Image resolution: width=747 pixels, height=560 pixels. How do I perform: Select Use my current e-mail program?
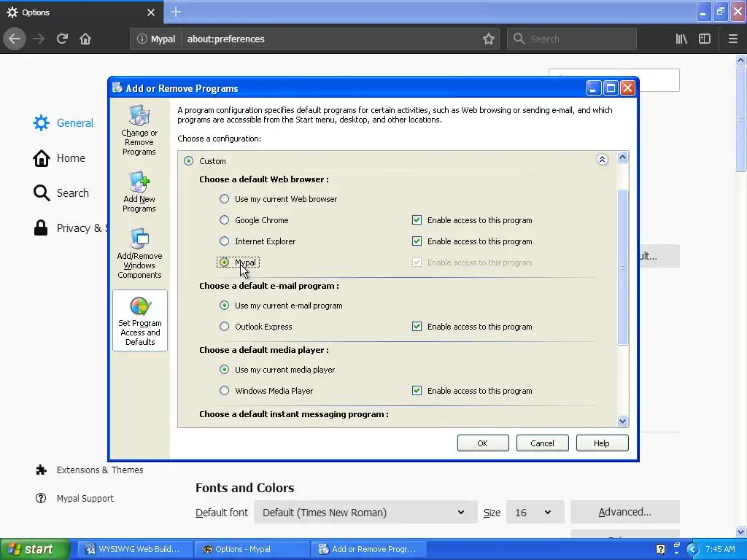[x=224, y=306]
